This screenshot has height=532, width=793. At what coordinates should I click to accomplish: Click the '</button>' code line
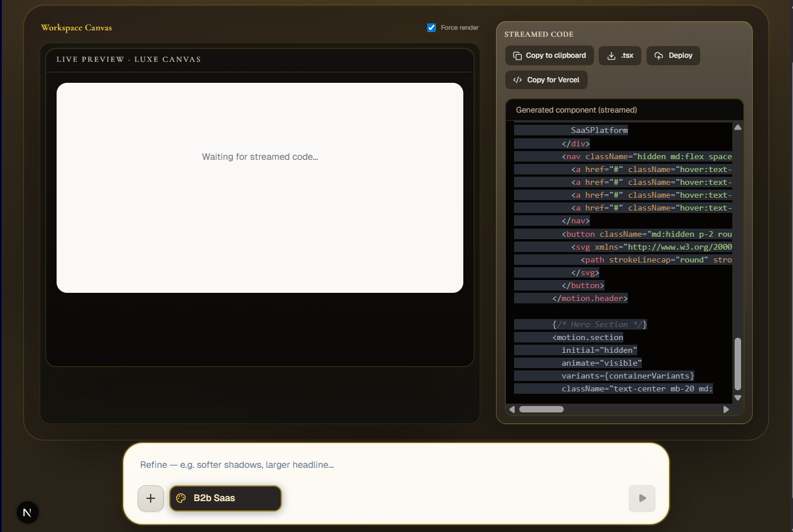[x=583, y=286]
